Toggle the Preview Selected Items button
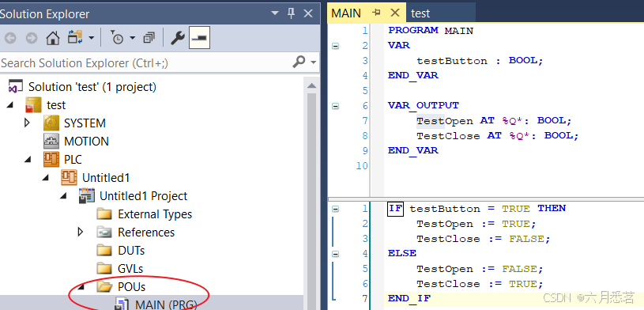The image size is (644, 310). click(200, 38)
